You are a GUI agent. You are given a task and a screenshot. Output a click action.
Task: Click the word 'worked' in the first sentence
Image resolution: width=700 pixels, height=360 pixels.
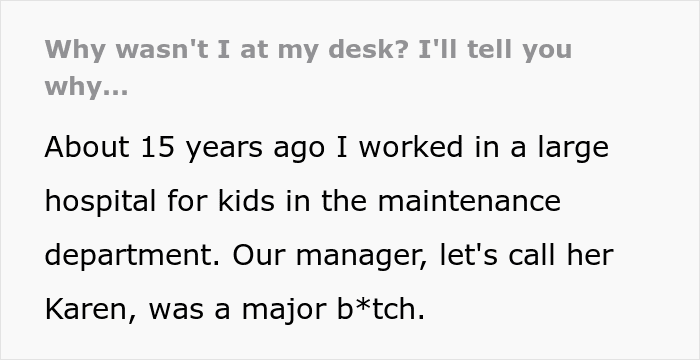[411, 147]
